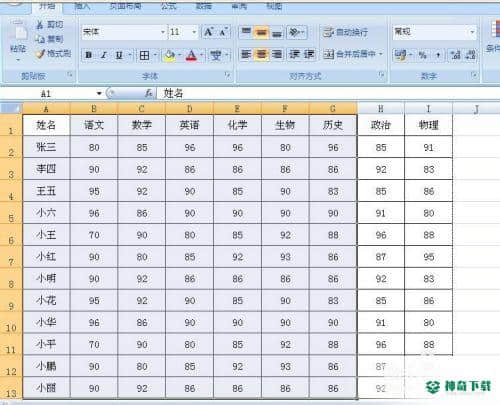Click the Merge & Center (合并后居中) button
This screenshot has height=405, width=500.
[x=350, y=54]
